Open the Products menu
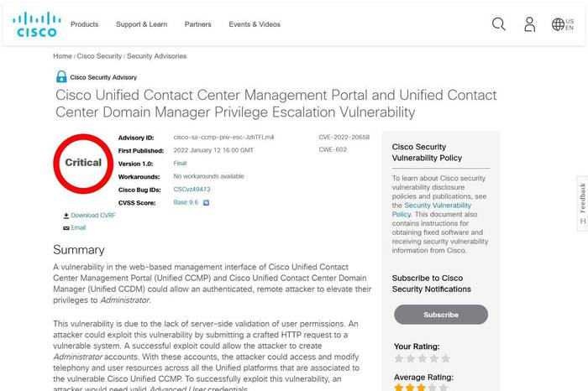The image size is (588, 391). (x=84, y=24)
